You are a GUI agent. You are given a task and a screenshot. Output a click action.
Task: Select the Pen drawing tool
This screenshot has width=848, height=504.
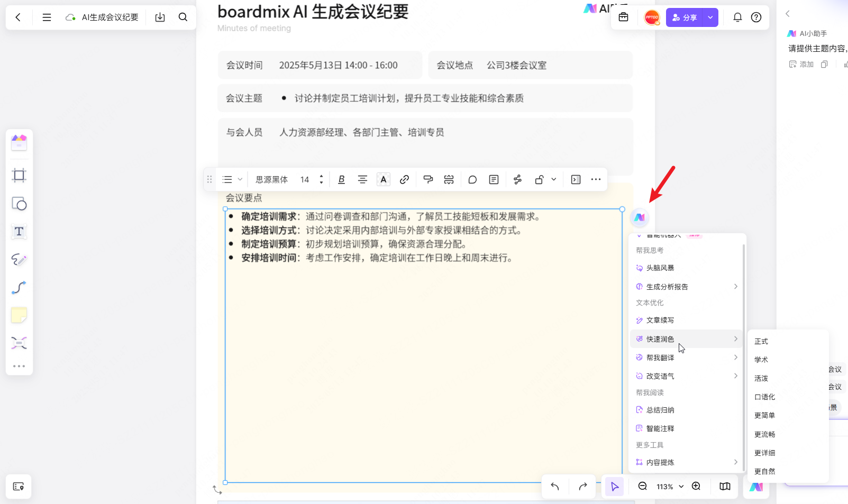pyautogui.click(x=19, y=260)
